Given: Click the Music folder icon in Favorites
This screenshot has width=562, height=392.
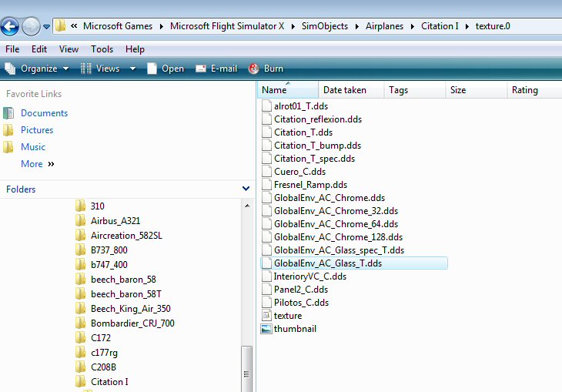Looking at the screenshot, I should 9,147.
